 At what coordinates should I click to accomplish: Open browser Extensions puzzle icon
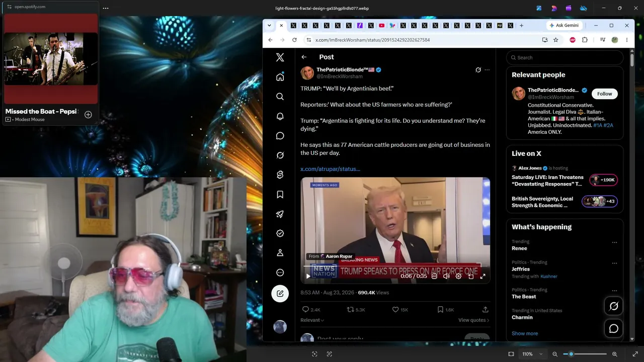click(x=585, y=40)
